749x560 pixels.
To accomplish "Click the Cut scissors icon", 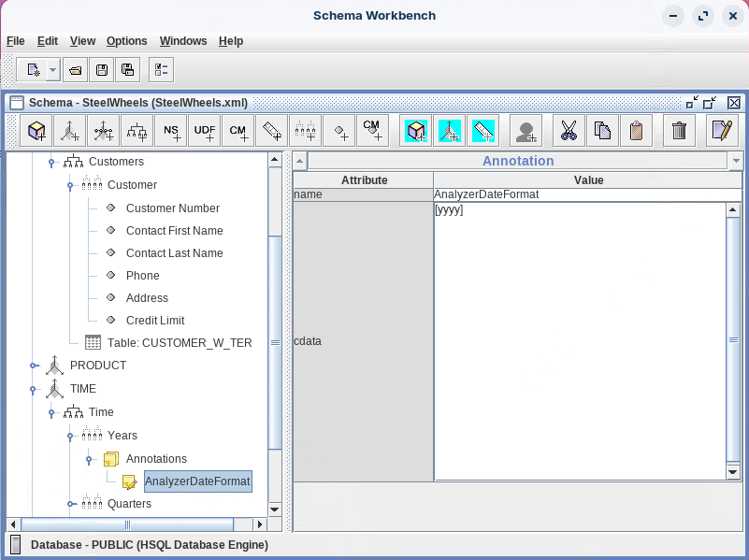I will click(568, 132).
